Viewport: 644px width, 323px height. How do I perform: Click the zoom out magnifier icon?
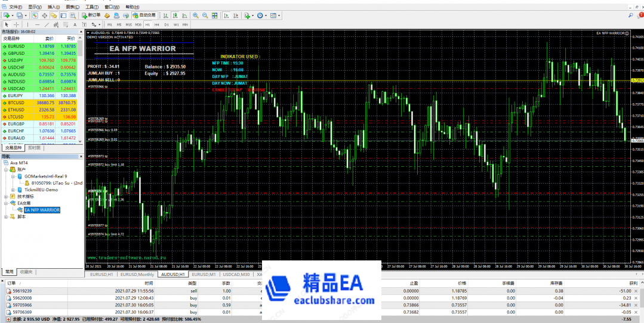coord(204,15)
